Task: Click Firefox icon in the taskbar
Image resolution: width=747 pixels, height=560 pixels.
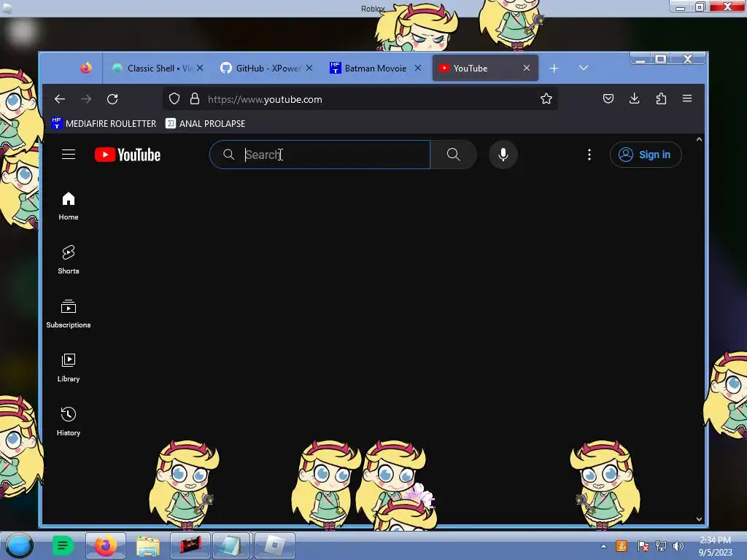Action: point(105,545)
